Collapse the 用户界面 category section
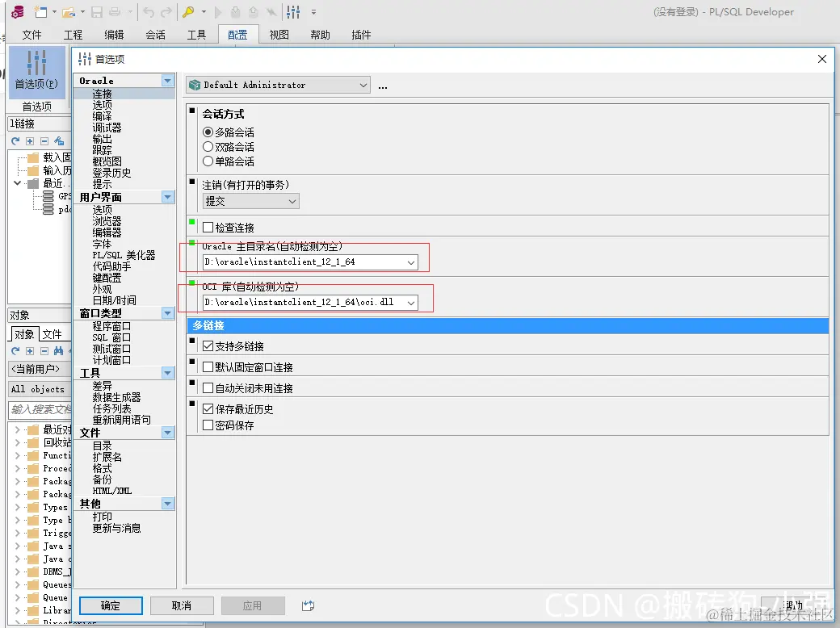 168,197
